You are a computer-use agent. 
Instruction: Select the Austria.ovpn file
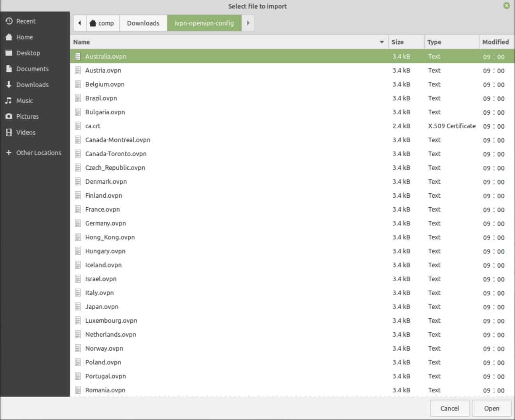292,71
